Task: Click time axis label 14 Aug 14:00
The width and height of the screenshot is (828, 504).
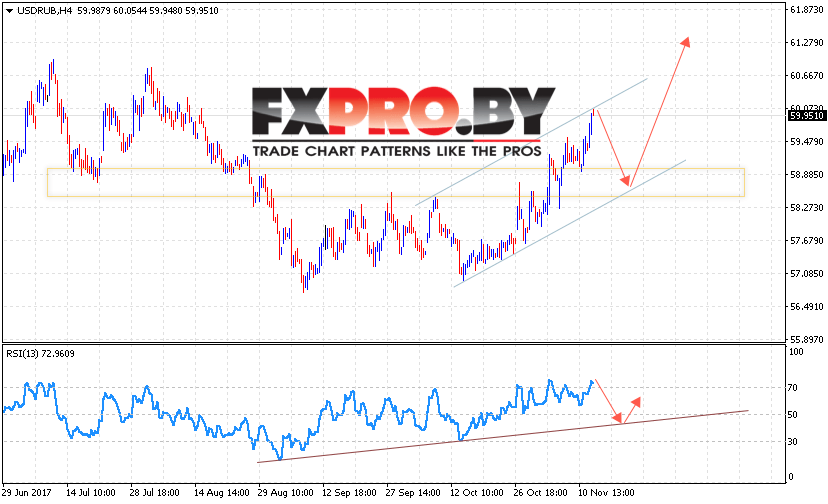Action: [x=221, y=492]
